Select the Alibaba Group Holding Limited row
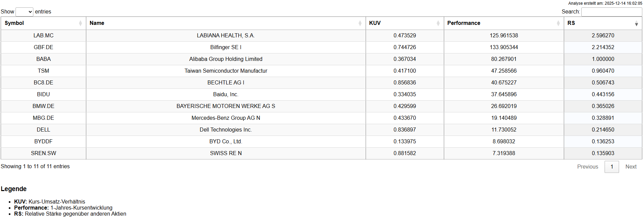 pyautogui.click(x=226, y=59)
